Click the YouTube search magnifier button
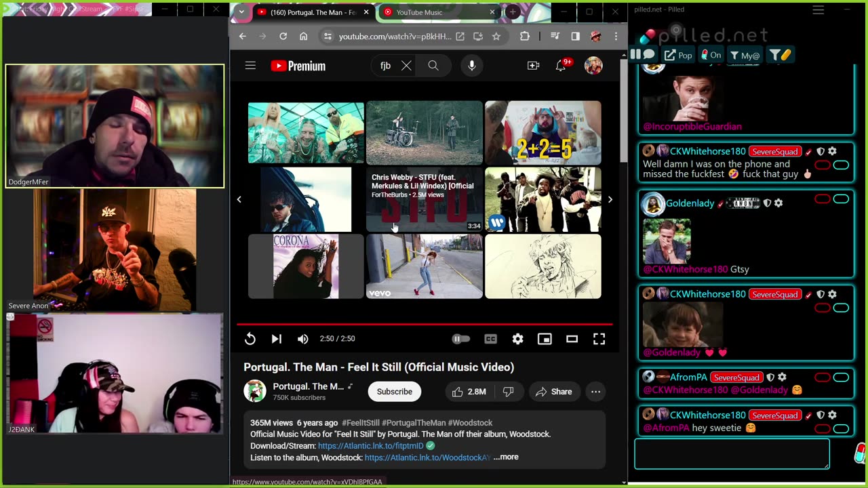This screenshot has width=868, height=488. [x=433, y=66]
